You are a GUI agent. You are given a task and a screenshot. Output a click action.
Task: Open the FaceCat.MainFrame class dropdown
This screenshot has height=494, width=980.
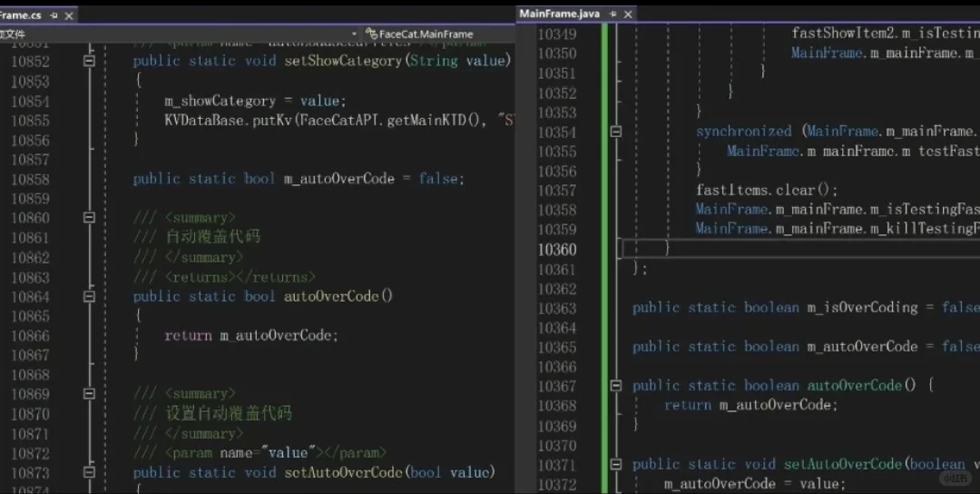pos(426,35)
